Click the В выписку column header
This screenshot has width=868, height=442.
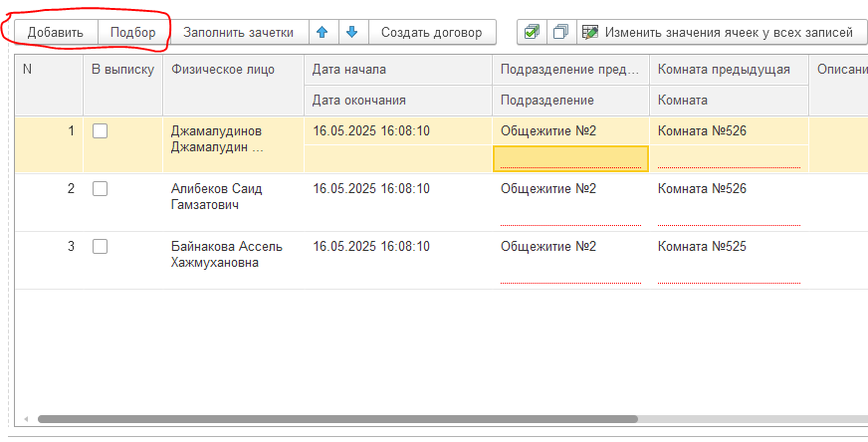122,85
